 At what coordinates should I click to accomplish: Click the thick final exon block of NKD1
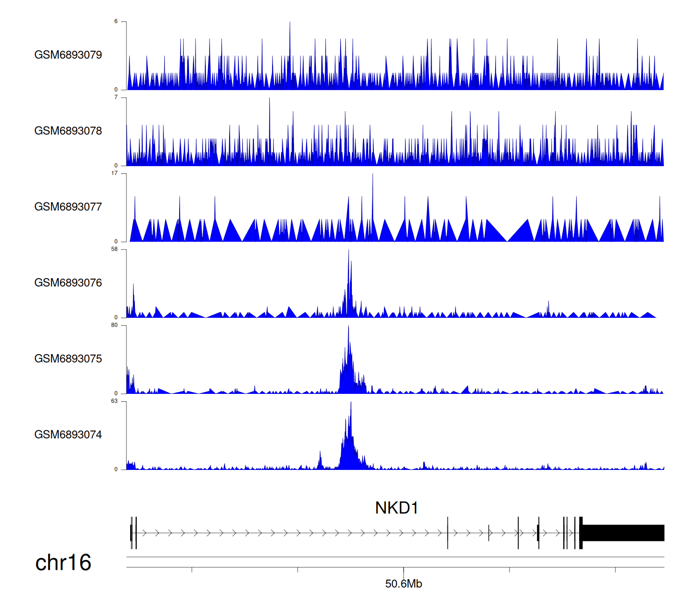623,533
